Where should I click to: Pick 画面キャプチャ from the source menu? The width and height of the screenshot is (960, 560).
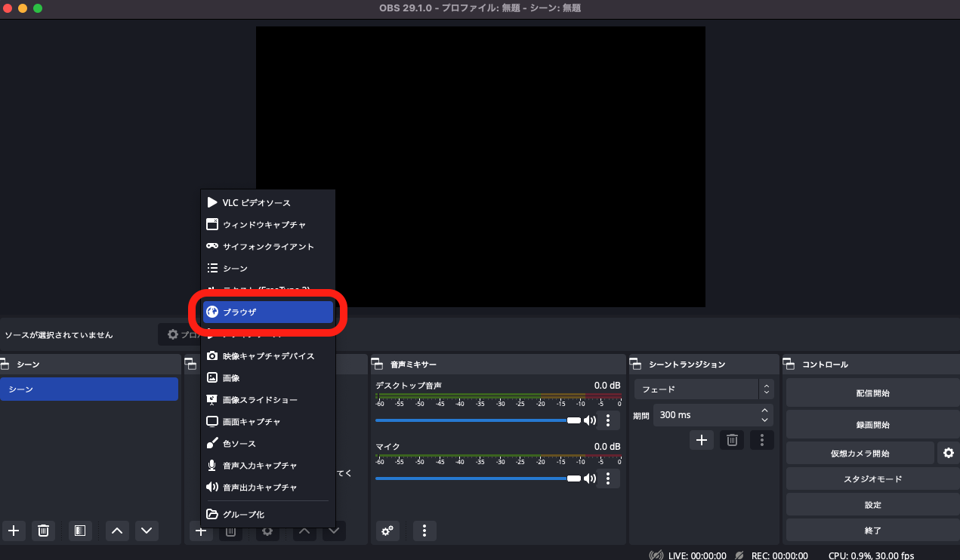[x=268, y=422]
